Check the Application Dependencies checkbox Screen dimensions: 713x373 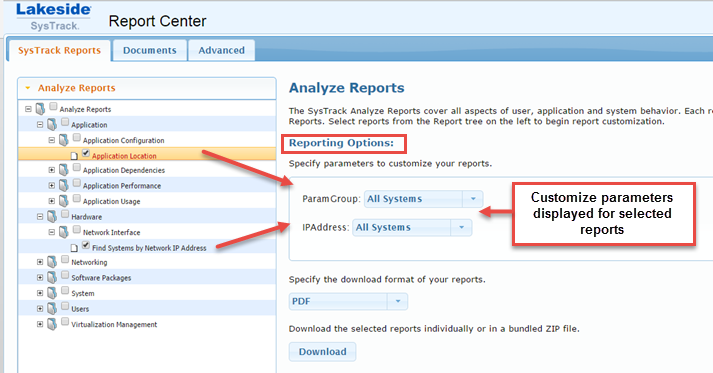tap(77, 167)
